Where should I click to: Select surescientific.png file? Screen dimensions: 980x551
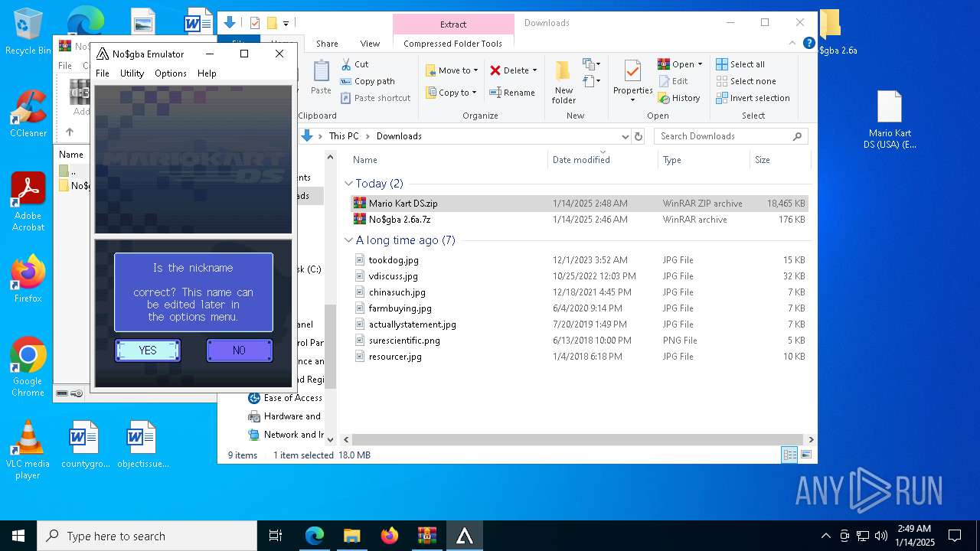(x=580, y=341)
